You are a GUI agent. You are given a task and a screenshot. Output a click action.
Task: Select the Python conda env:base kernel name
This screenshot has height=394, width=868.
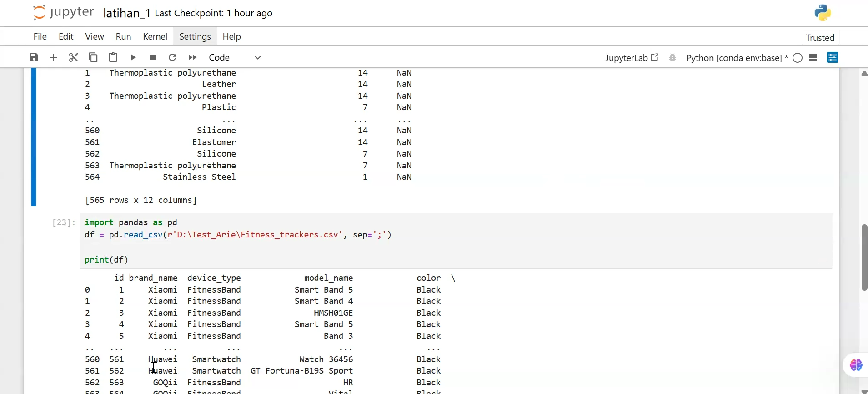coord(734,58)
